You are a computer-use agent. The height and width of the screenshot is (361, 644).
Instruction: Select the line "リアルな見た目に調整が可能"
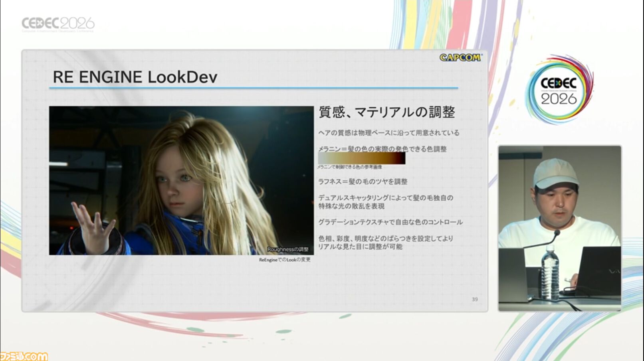(x=360, y=247)
